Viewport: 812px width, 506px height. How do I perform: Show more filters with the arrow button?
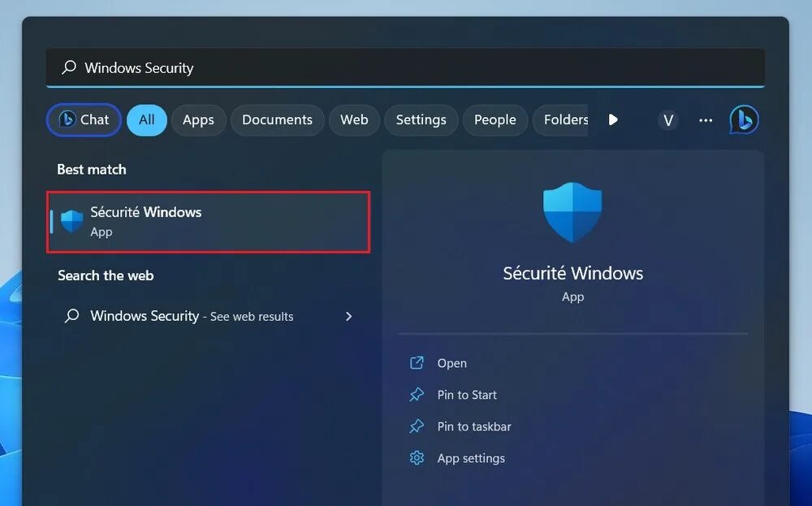click(x=613, y=119)
